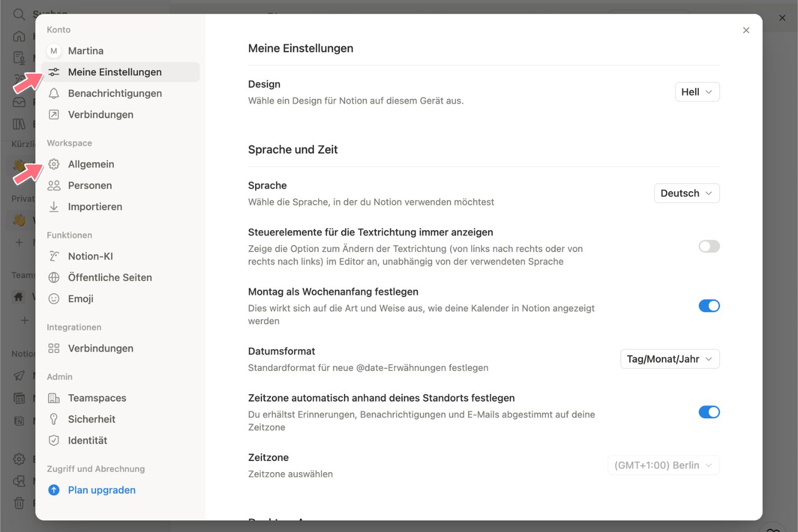Open the Identität settings icon
Viewport: 798px width, 532px height.
click(x=54, y=440)
